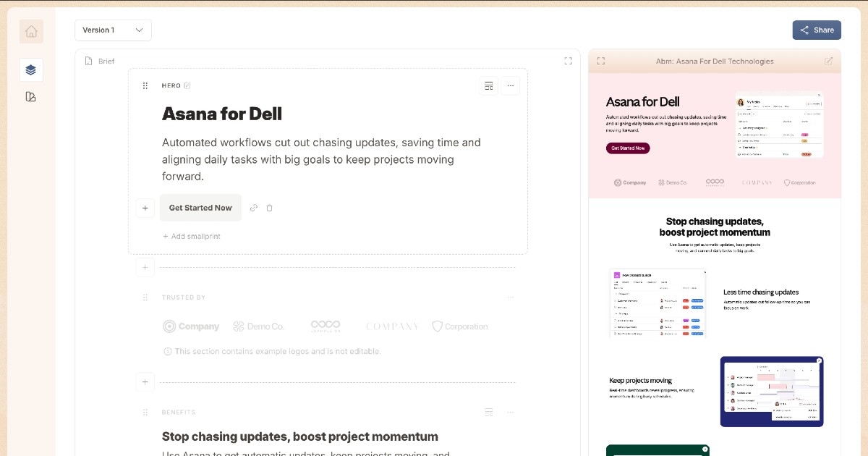Click the plus button left of Get Started Now
Viewport: 868px width, 456px height.
[x=145, y=208]
